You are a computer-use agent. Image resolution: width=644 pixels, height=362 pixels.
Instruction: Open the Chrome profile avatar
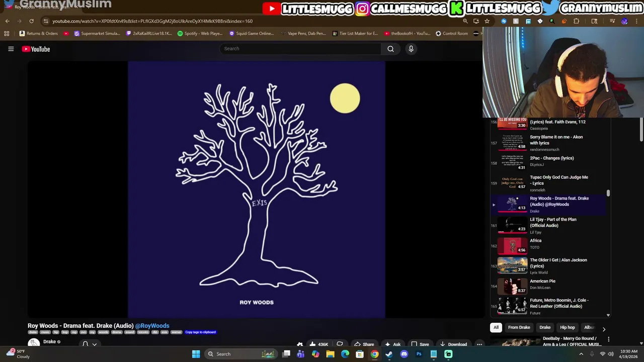click(624, 21)
